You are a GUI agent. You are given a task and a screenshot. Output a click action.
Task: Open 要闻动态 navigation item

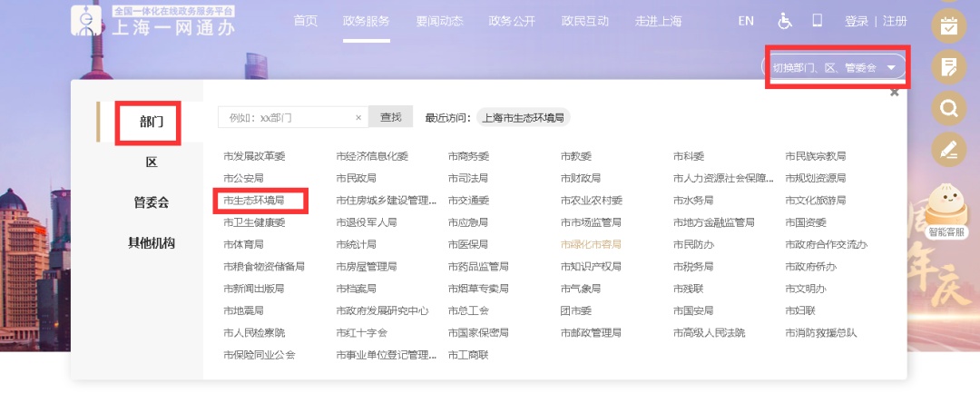point(439,21)
